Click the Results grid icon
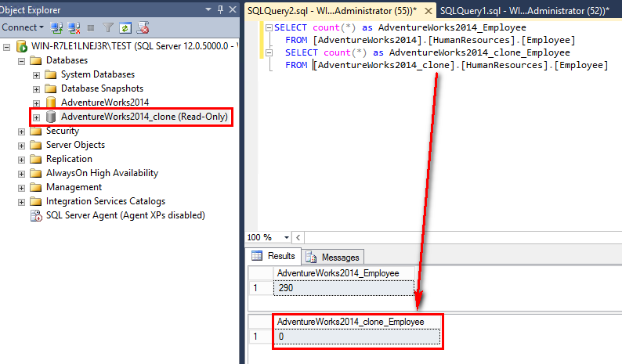Screen dimensions: 622x364 click(x=257, y=256)
